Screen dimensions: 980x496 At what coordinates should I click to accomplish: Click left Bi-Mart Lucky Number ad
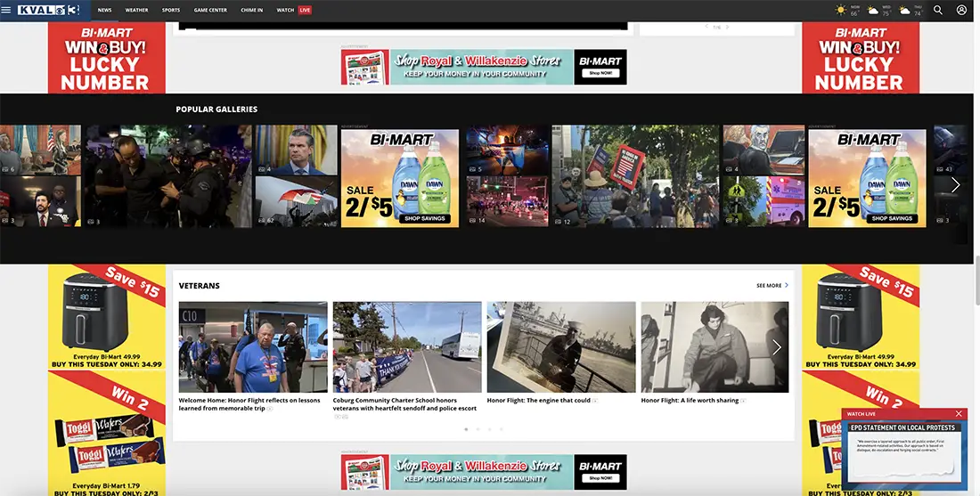pos(106,58)
